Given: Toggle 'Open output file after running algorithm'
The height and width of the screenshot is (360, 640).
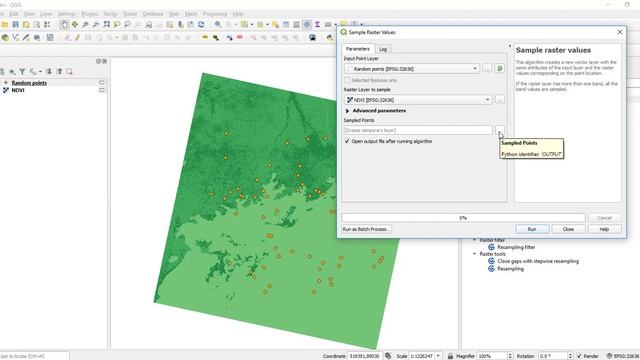Looking at the screenshot, I should pos(347,141).
